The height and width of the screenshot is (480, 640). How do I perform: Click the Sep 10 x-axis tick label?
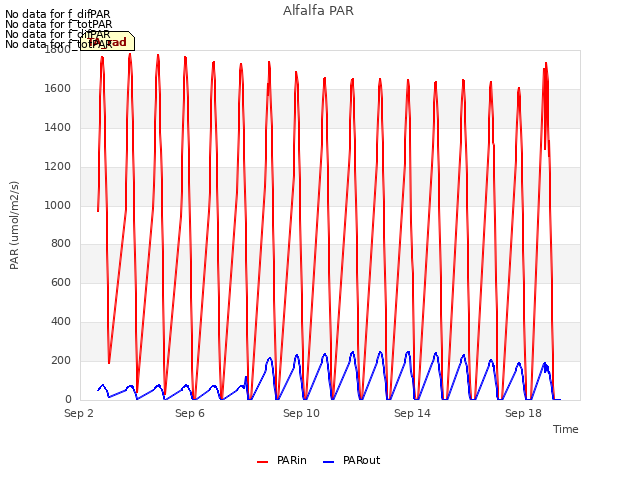coord(301,413)
